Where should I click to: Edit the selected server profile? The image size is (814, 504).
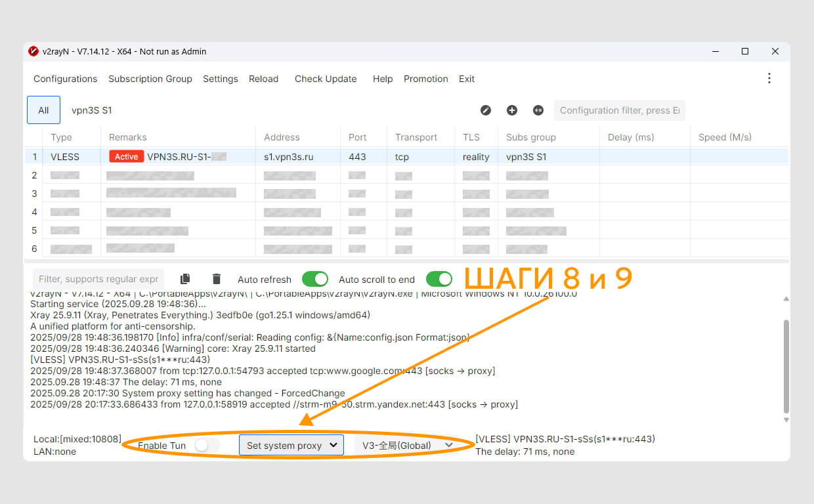click(x=486, y=110)
